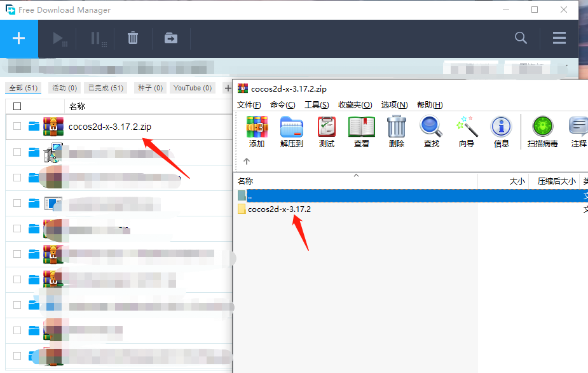This screenshot has width=588, height=373.
Task: Open search in Free Download Manager
Action: [x=521, y=38]
